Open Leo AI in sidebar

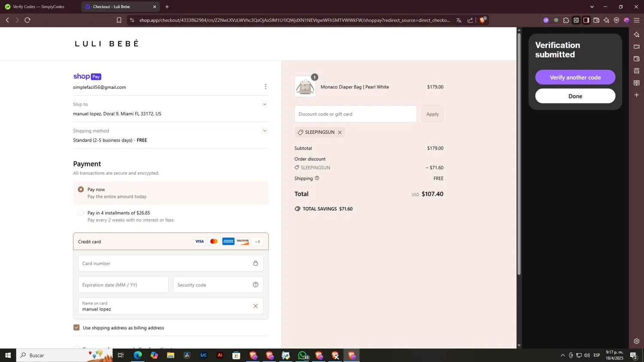click(637, 34)
